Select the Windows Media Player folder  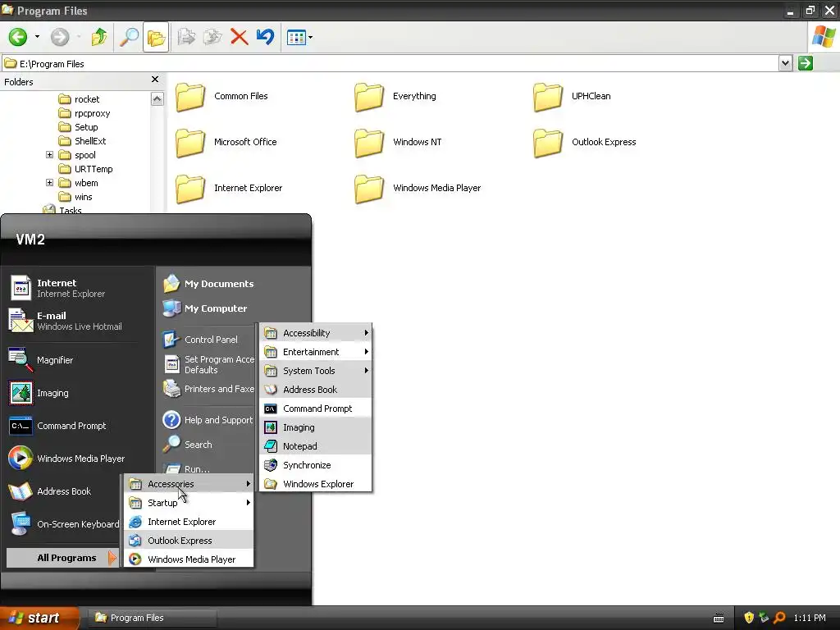[x=418, y=189]
